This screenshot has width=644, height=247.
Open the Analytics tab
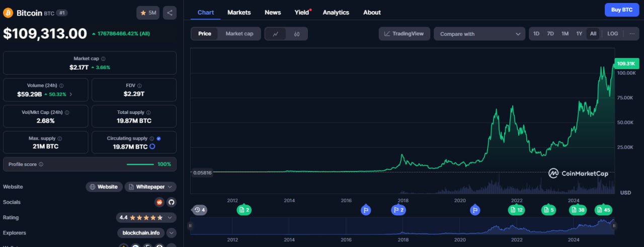pyautogui.click(x=336, y=12)
